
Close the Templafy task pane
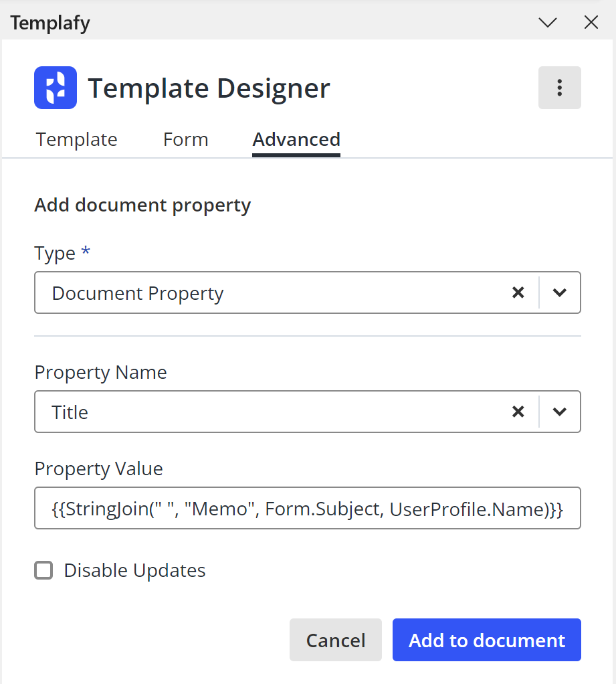click(591, 22)
